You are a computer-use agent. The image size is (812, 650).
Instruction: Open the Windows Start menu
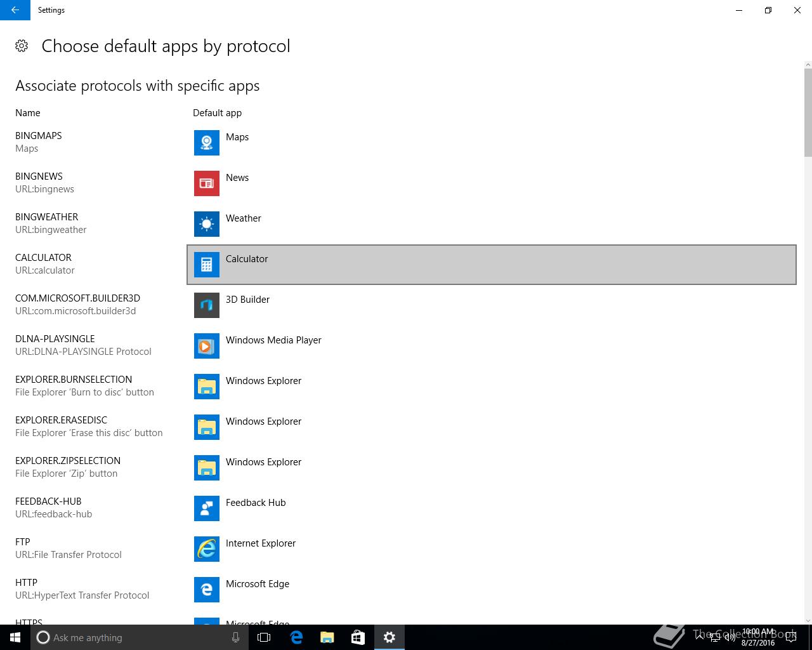pos(15,637)
